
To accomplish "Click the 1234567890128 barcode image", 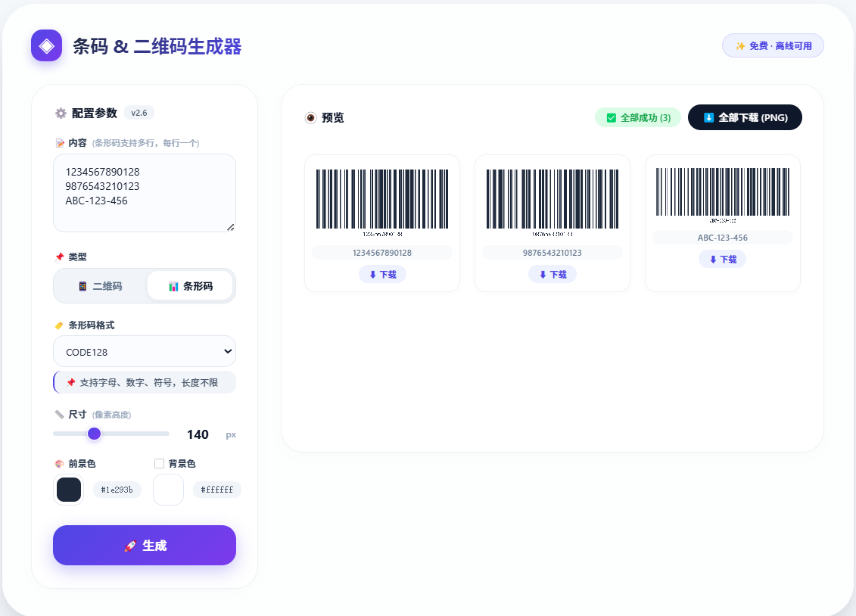I will tap(382, 202).
